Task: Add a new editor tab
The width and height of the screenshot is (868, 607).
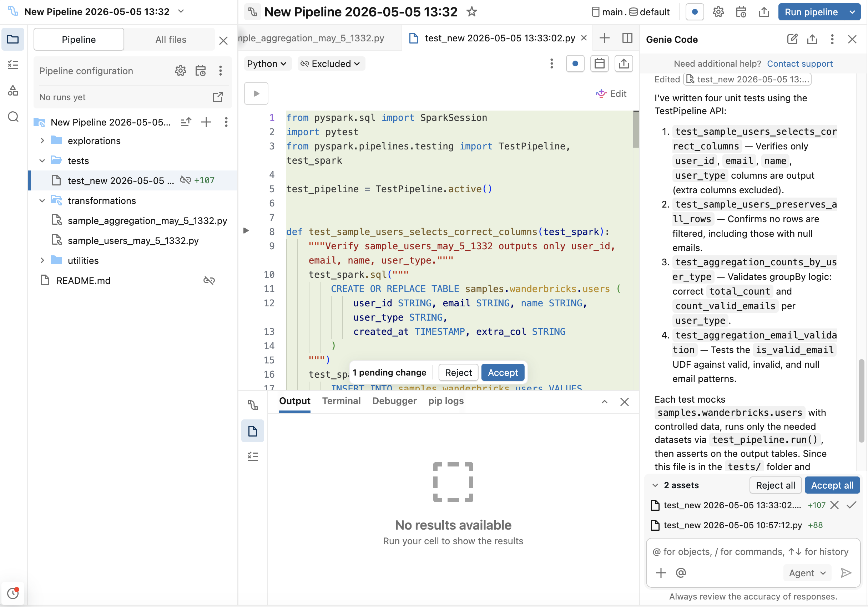Action: [604, 38]
